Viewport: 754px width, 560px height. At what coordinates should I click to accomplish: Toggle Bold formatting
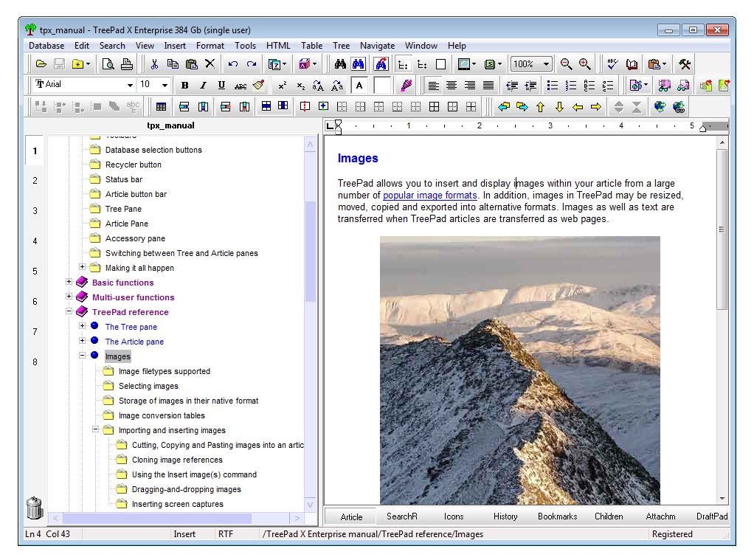[184, 86]
